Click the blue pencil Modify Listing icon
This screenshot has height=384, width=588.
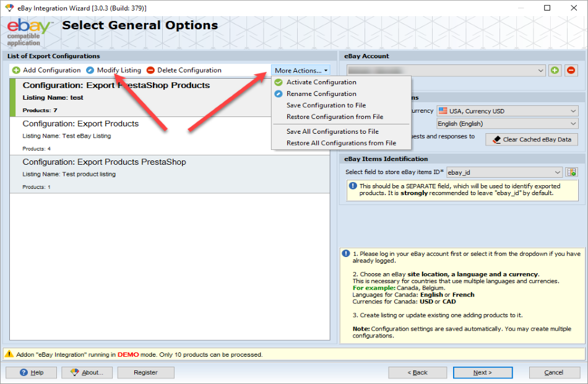[x=90, y=70]
